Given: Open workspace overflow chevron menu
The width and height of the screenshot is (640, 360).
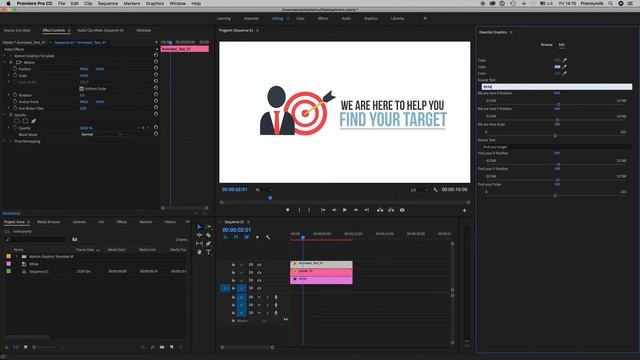Looking at the screenshot, I should tap(425, 18).
